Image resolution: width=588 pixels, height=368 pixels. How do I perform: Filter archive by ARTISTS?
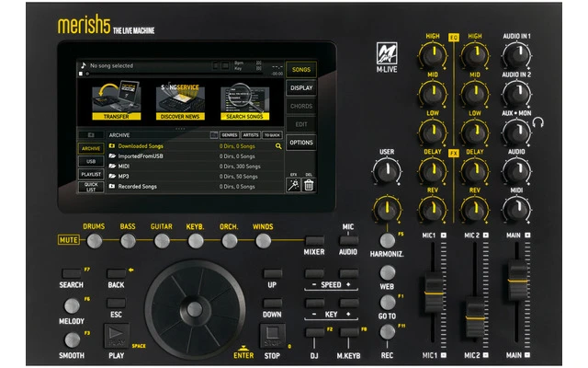[251, 135]
